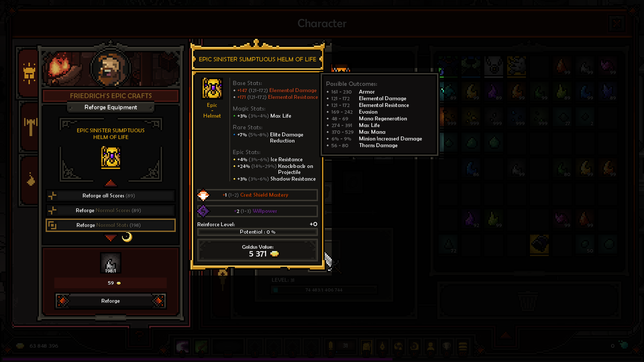Click the inventory trash bin icon
The width and height of the screenshot is (644, 362).
click(x=528, y=301)
